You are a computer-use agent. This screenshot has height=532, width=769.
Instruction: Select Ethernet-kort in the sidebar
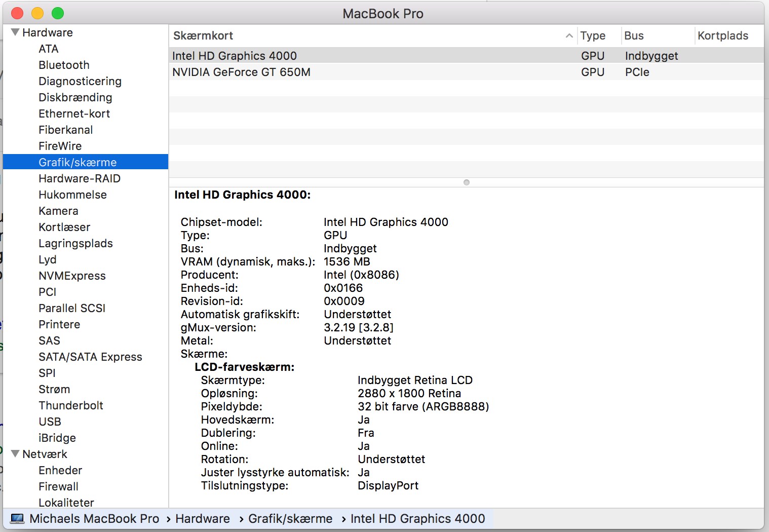click(x=74, y=113)
